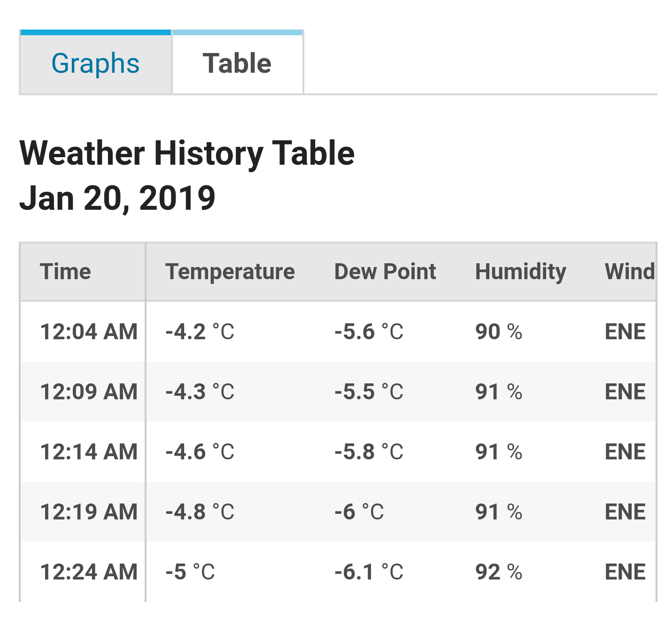Switch to the Graphs tab
Image resolution: width=672 pixels, height=633 pixels.
pos(95,63)
